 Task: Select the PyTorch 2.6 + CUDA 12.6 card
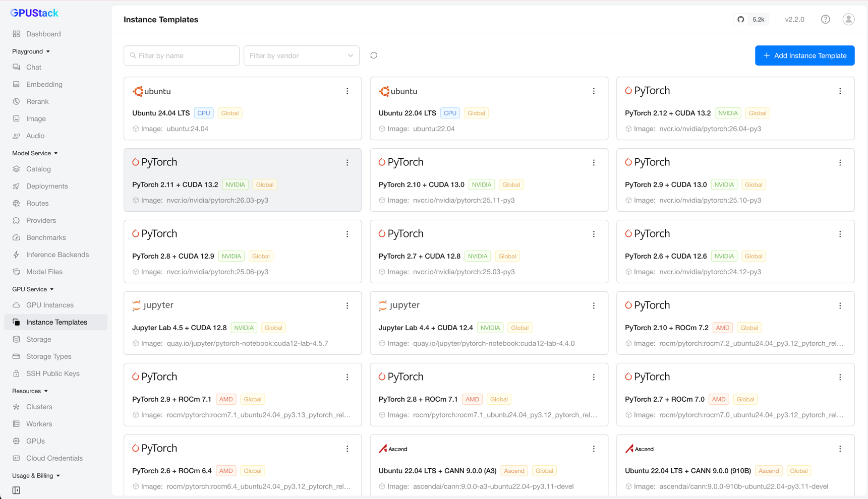735,252
